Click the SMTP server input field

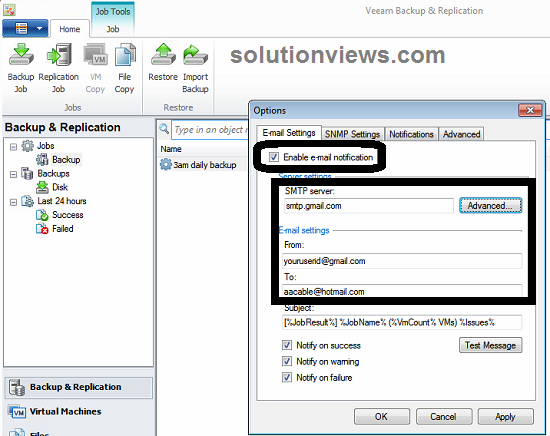pos(369,206)
